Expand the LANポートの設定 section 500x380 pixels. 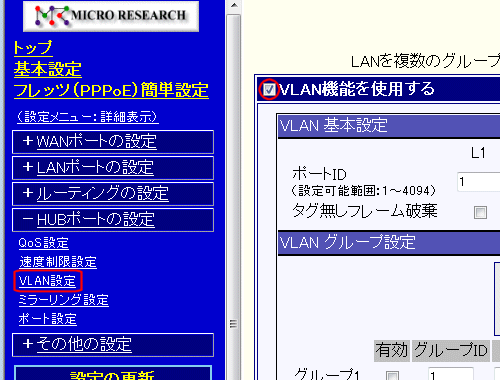[x=113, y=168]
